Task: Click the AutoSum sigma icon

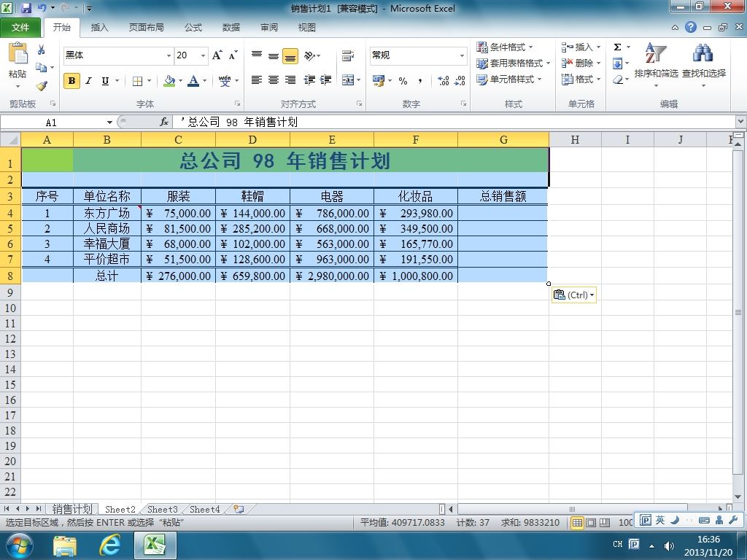Action: click(617, 47)
